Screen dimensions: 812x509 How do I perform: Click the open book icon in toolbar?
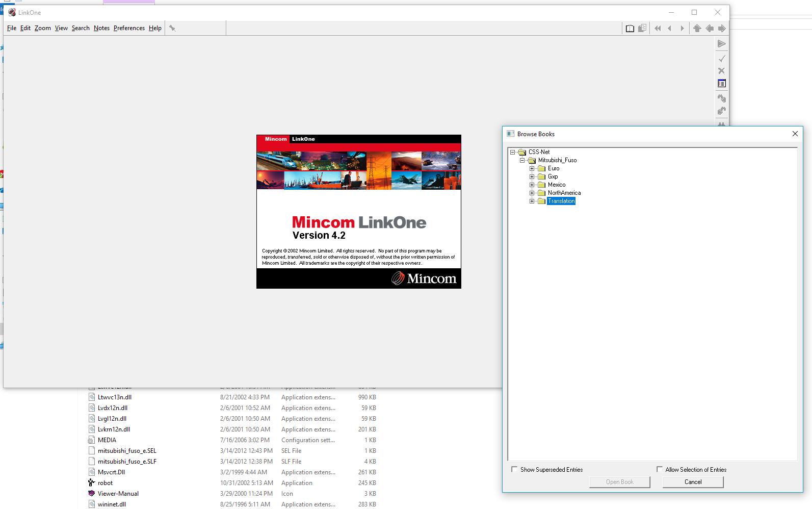coord(630,29)
